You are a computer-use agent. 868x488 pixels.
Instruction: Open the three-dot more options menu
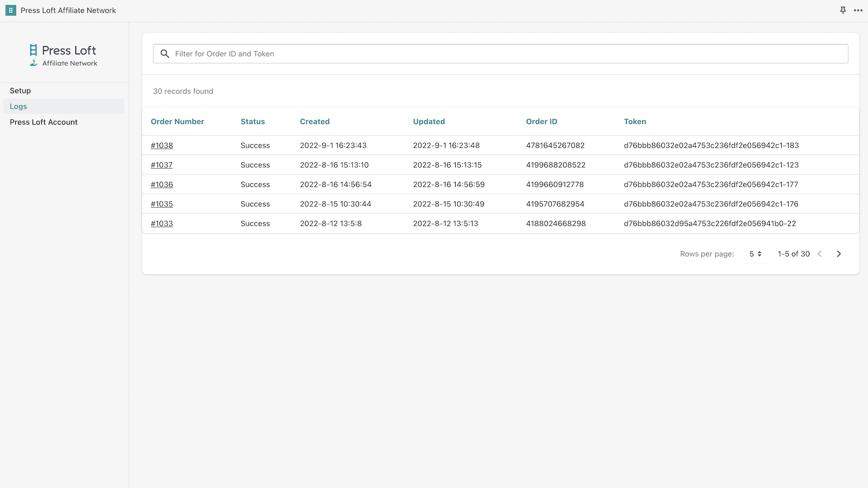pyautogui.click(x=858, y=10)
